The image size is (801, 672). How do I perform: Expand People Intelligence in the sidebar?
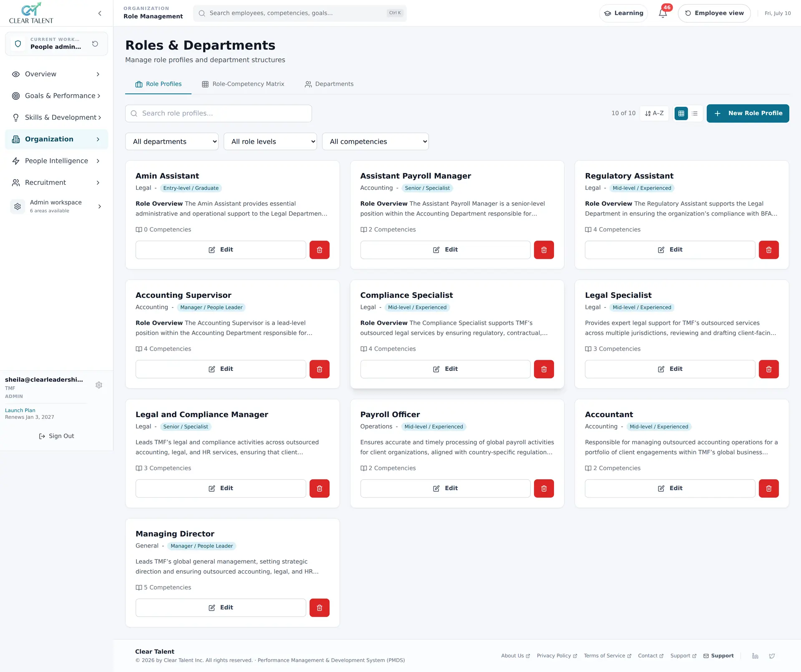point(56,161)
